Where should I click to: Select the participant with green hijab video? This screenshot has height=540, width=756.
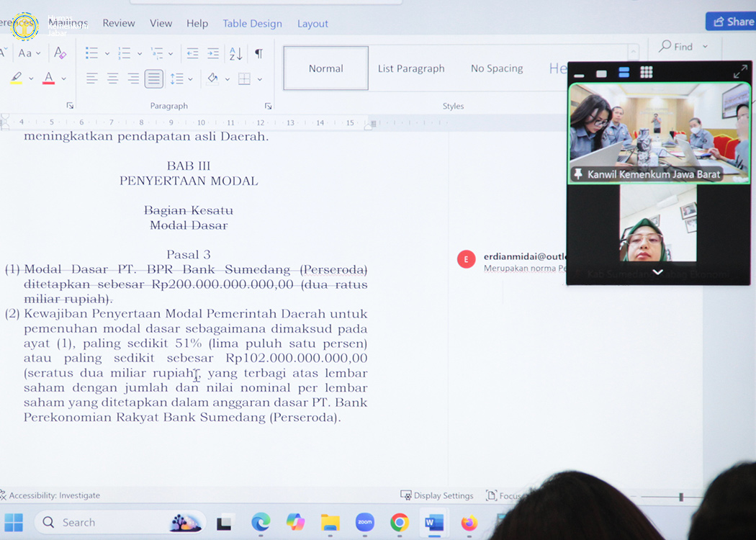[x=658, y=224]
